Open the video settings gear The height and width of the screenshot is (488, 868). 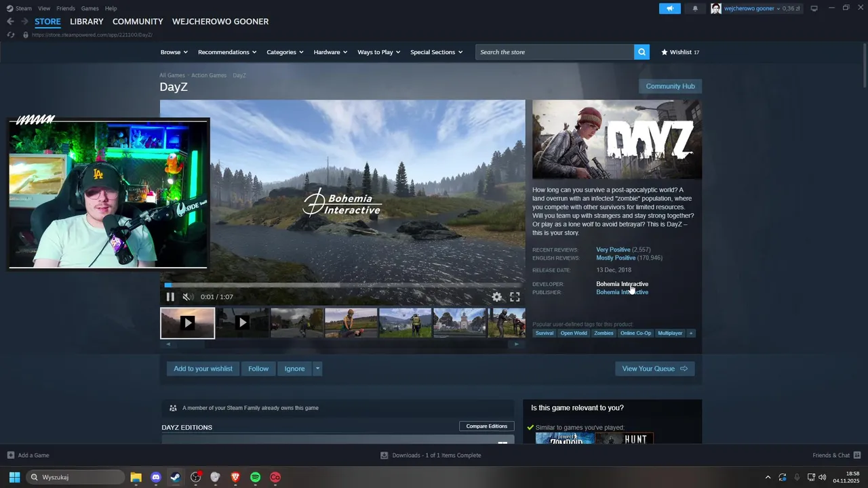(x=497, y=297)
